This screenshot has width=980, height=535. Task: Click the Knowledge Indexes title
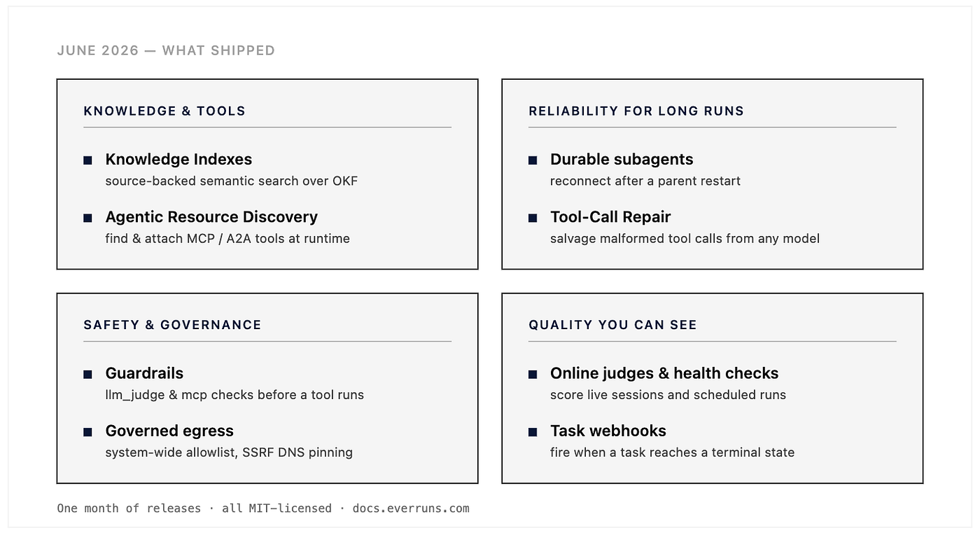[x=178, y=160]
